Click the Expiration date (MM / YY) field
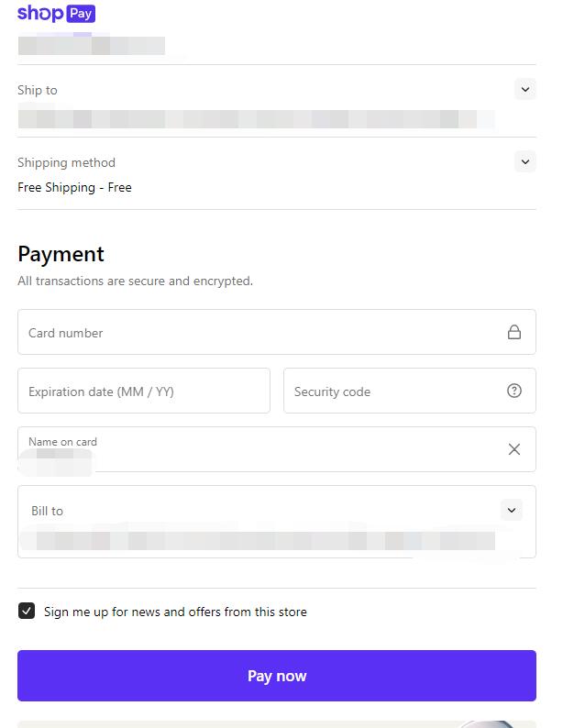 (x=143, y=391)
